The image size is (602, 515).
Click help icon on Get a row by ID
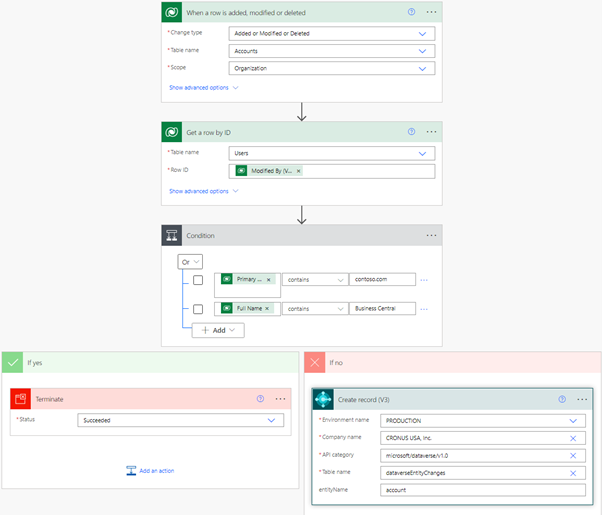coord(411,132)
